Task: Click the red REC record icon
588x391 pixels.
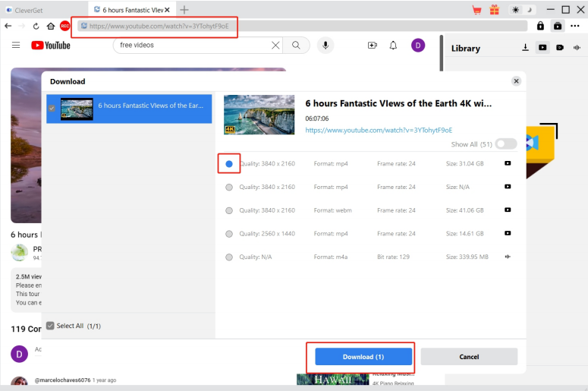Action: click(65, 26)
